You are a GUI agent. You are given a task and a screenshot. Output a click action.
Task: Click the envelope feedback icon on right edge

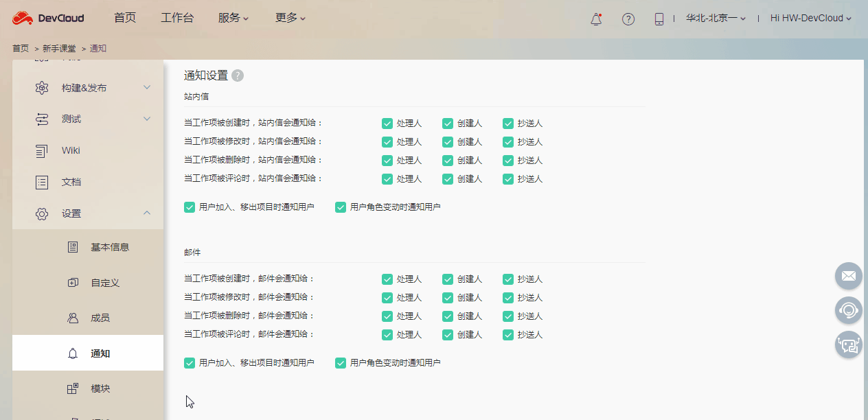[848, 276]
